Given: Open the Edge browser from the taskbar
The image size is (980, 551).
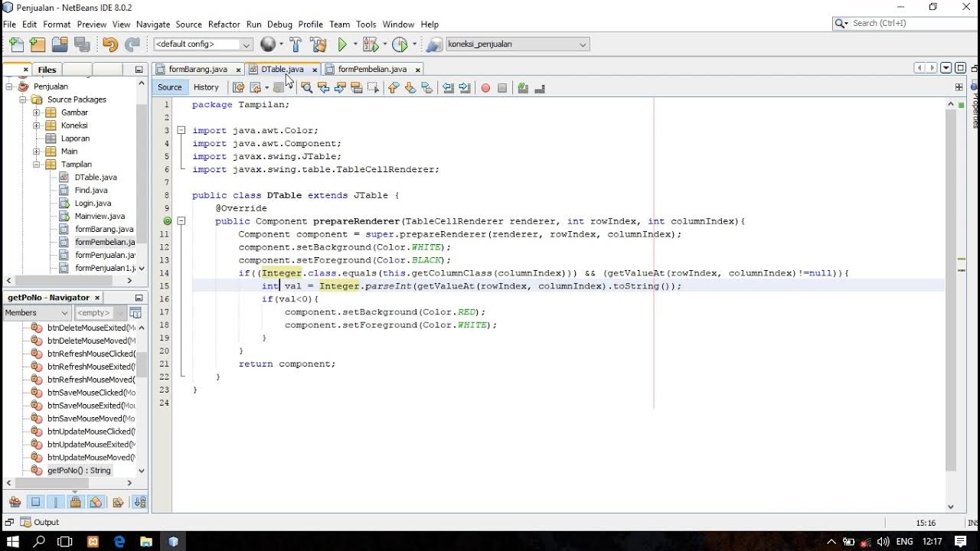Looking at the screenshot, I should (x=119, y=541).
